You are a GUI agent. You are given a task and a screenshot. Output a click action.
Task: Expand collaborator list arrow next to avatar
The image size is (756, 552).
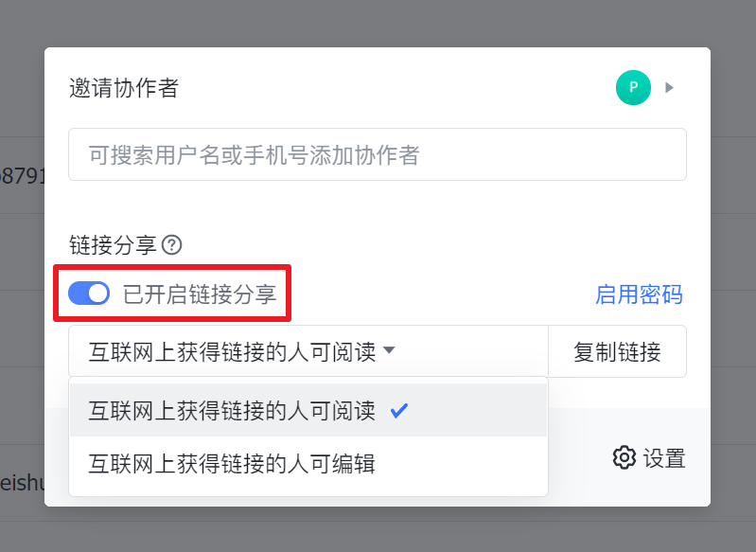pyautogui.click(x=669, y=88)
